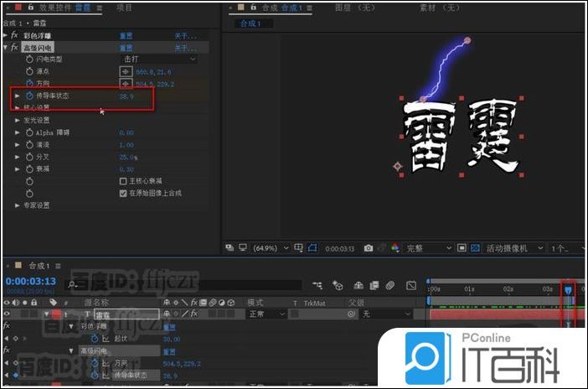The image size is (588, 389).
Task: Click 关于… link for 彩色浮雕
Action: click(185, 36)
